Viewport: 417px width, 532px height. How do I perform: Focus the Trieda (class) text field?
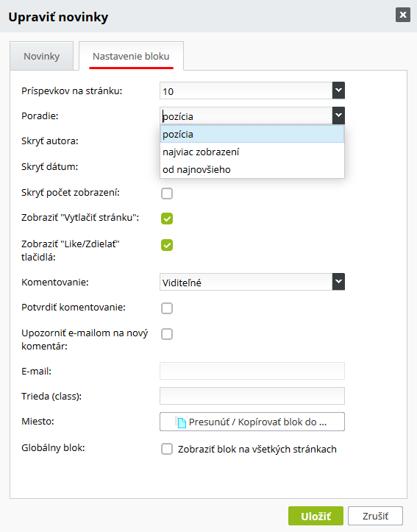tap(252, 396)
